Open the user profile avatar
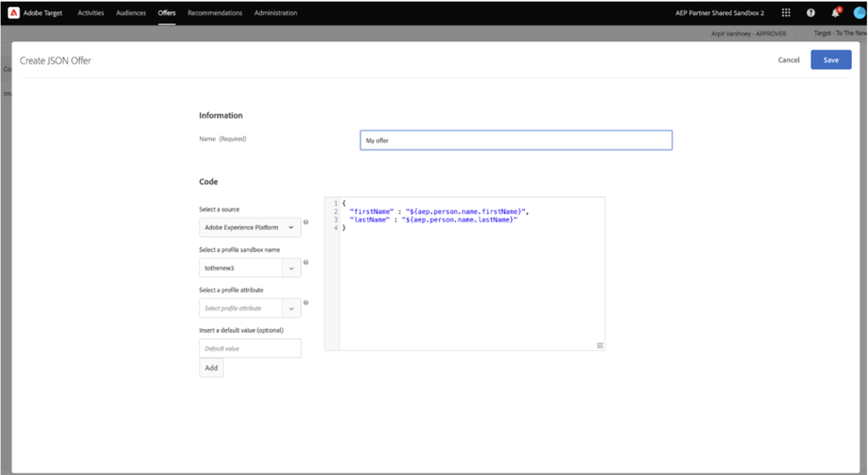The width and height of the screenshot is (868, 475). click(x=860, y=13)
